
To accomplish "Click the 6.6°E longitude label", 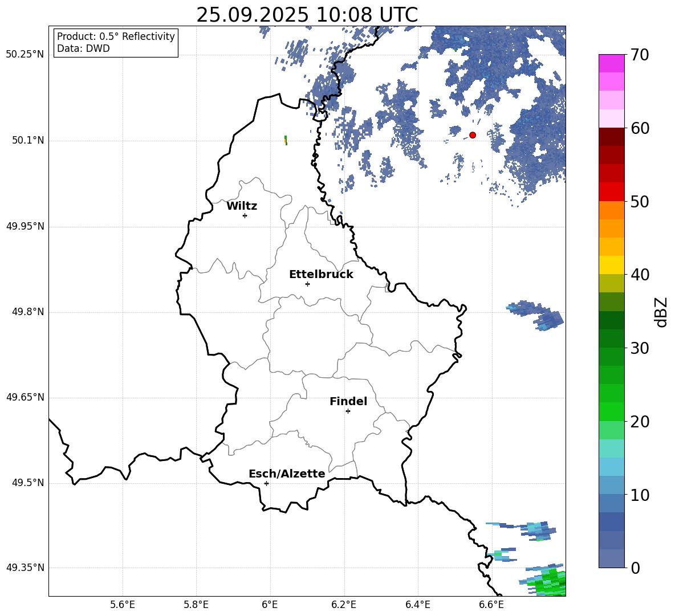I will click(x=491, y=605).
